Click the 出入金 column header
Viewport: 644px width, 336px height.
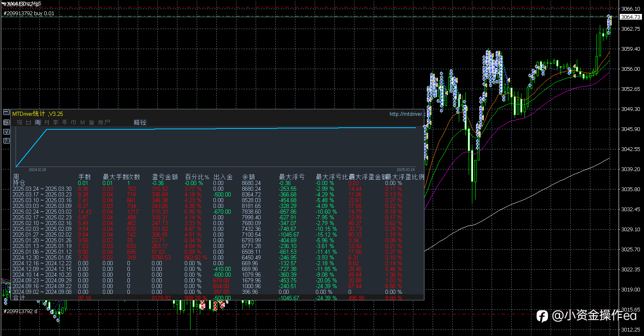(x=223, y=177)
